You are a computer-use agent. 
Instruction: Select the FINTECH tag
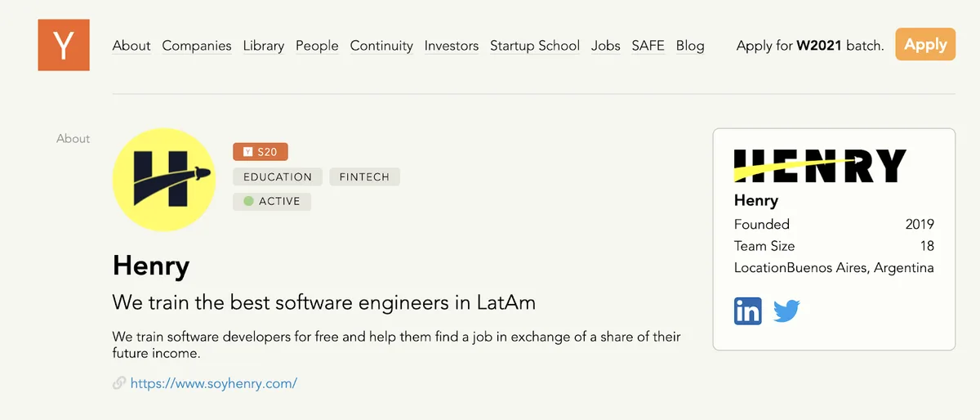tap(364, 176)
